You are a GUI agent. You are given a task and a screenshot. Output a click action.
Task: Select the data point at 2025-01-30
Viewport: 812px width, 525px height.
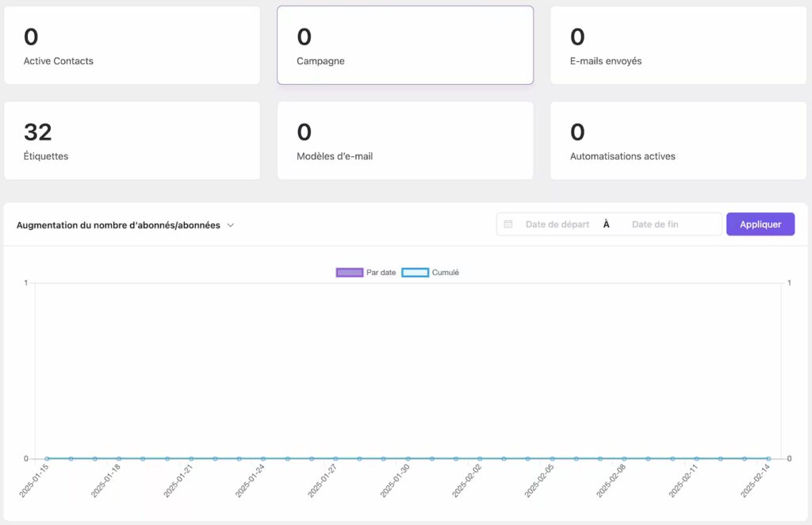click(x=408, y=458)
